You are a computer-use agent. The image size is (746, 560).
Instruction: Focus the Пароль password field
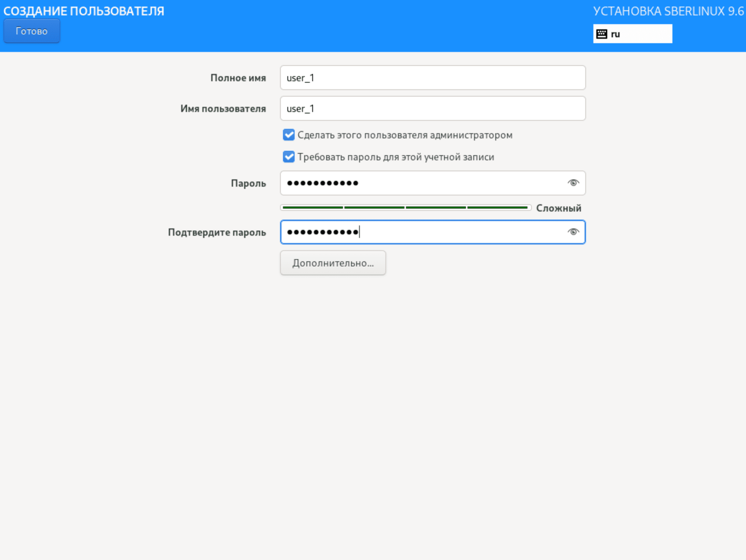(433, 183)
